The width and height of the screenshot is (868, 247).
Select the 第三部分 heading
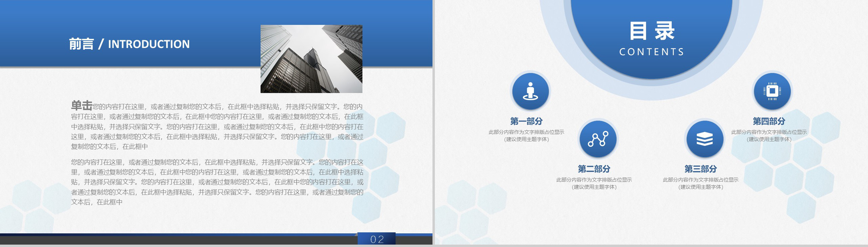click(700, 169)
